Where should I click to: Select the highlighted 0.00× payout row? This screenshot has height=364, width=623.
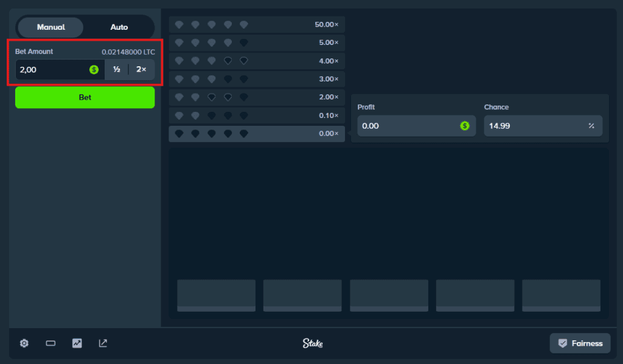(x=256, y=134)
